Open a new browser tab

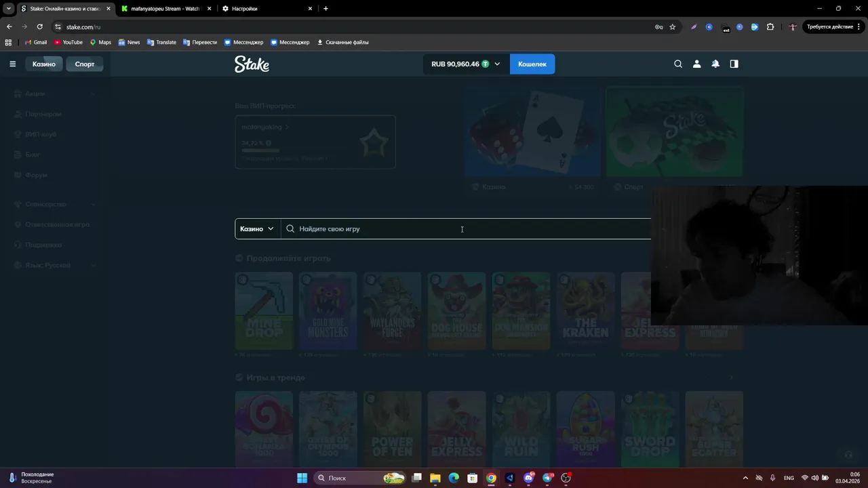coord(325,9)
